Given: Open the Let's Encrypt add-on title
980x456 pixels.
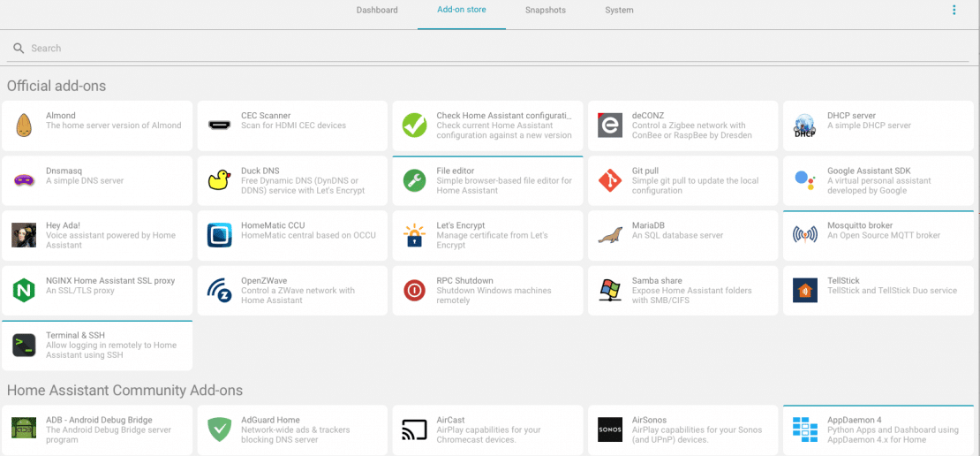Looking at the screenshot, I should point(461,226).
